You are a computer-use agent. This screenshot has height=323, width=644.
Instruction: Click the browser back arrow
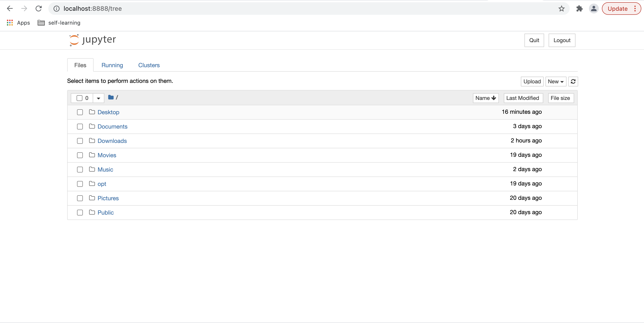pos(10,9)
